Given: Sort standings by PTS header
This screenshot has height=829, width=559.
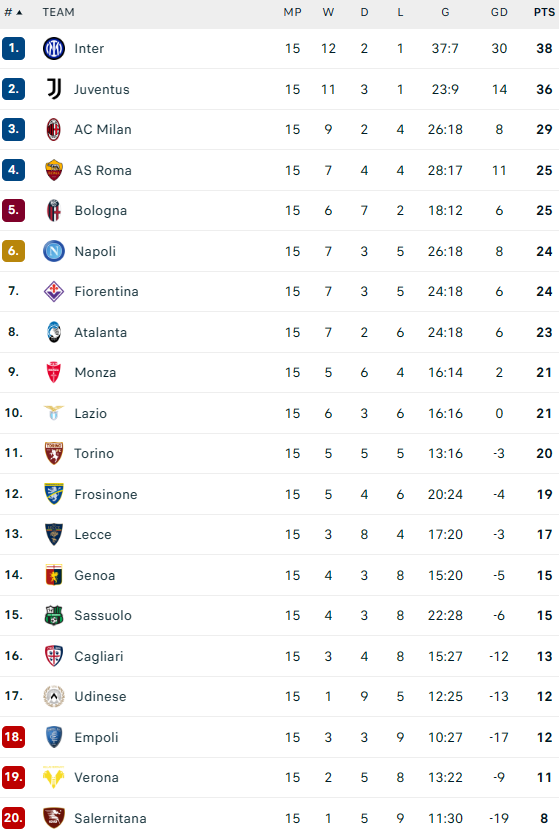Looking at the screenshot, I should click(x=544, y=12).
